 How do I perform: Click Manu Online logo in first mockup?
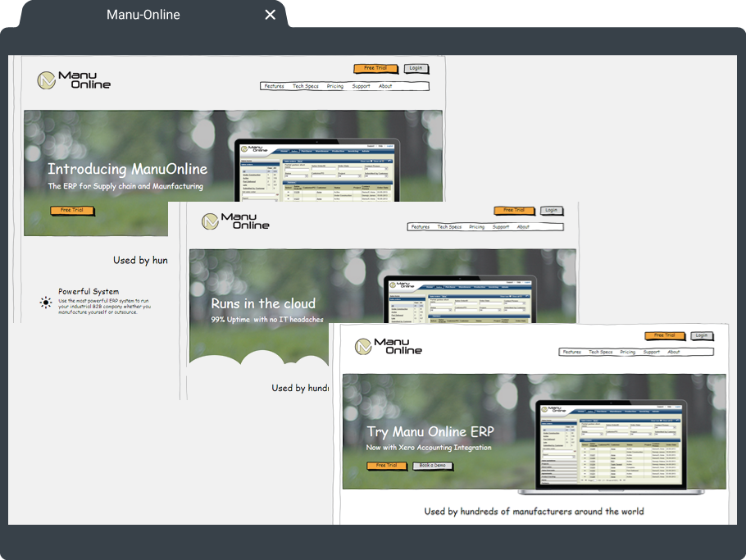pos(74,80)
